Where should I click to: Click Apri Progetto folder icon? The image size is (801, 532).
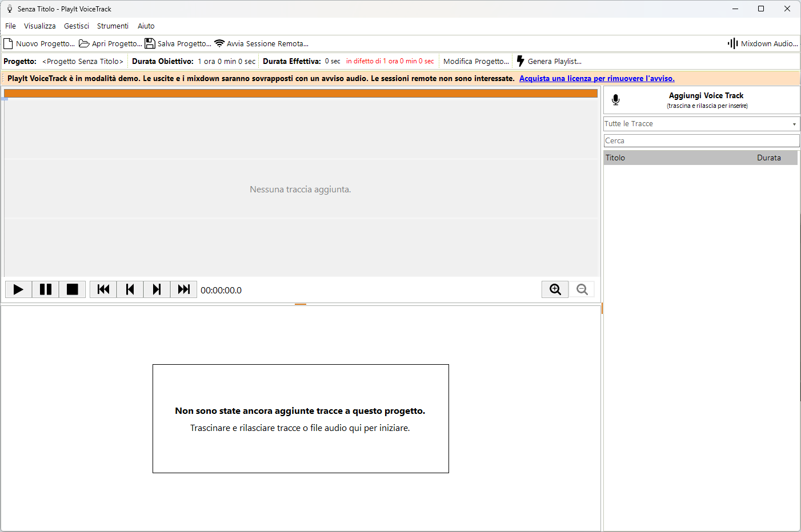point(84,43)
